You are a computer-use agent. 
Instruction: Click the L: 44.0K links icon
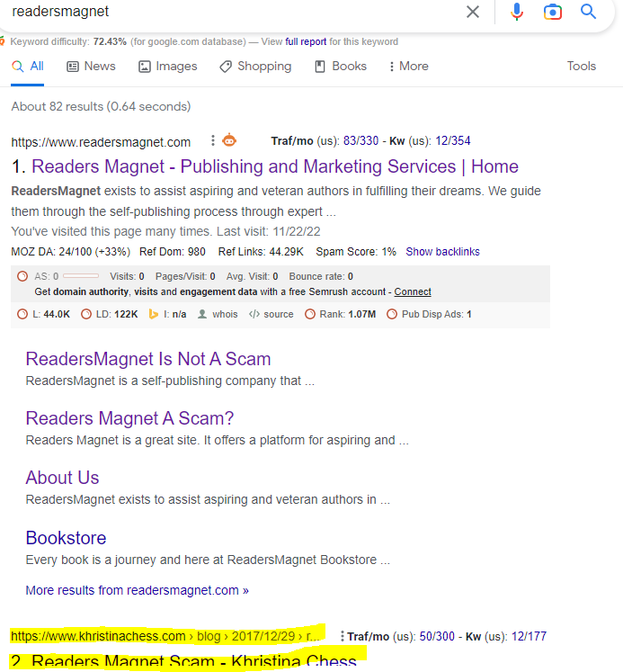(x=22, y=314)
